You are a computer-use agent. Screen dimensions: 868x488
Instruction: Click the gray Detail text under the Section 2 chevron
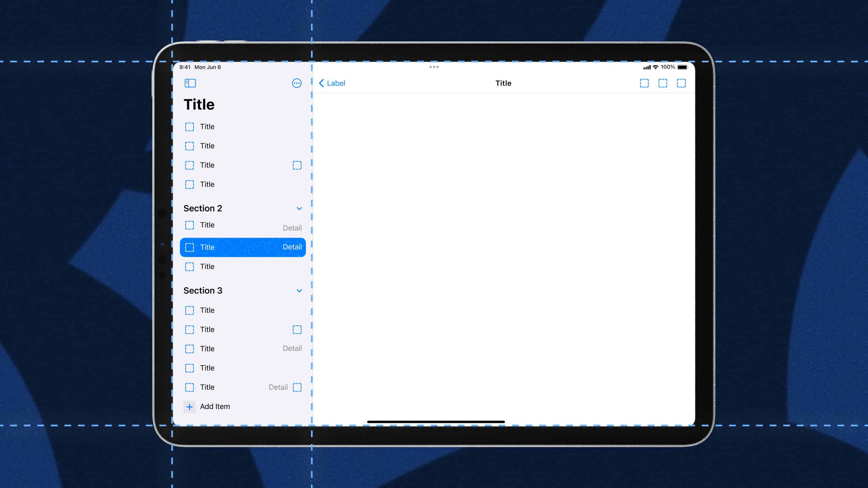click(292, 228)
